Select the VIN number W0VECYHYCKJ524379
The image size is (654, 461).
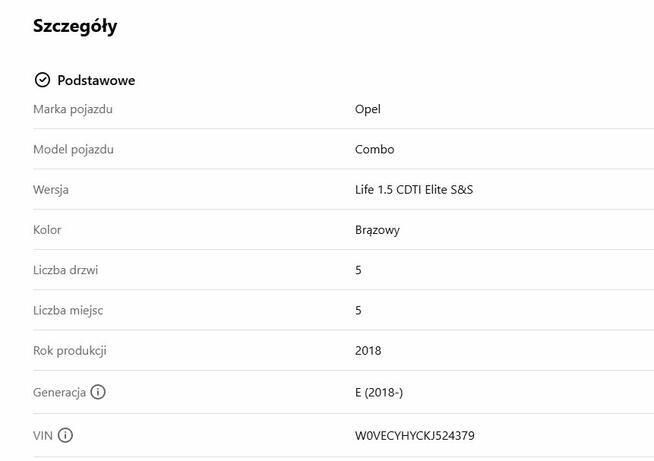415,436
